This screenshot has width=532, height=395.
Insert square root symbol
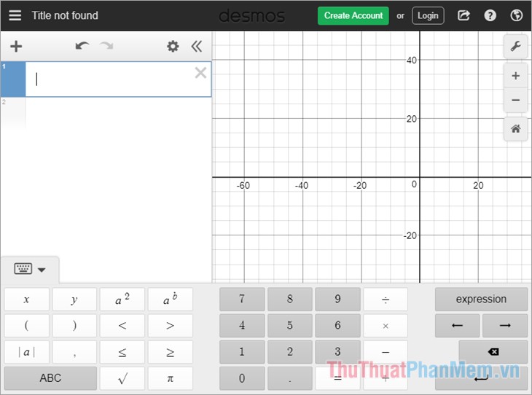click(122, 378)
